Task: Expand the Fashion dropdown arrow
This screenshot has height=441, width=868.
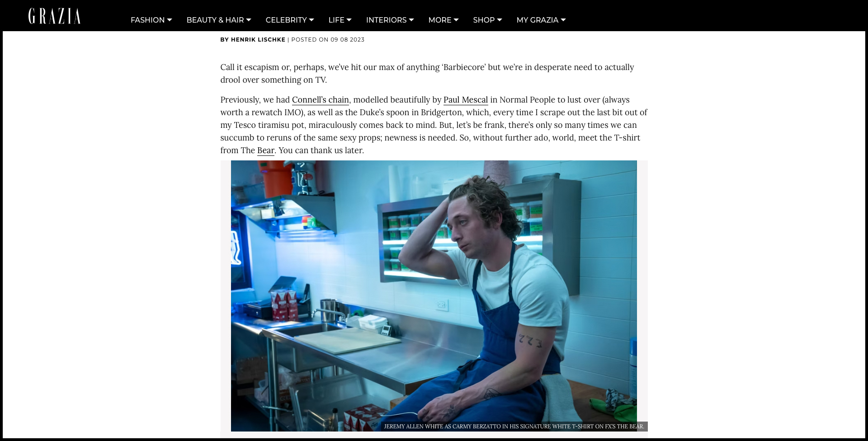Action: (x=170, y=20)
